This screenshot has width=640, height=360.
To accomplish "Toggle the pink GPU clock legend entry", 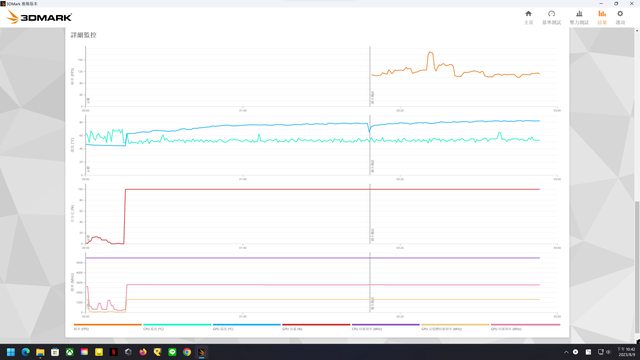I will point(525,327).
